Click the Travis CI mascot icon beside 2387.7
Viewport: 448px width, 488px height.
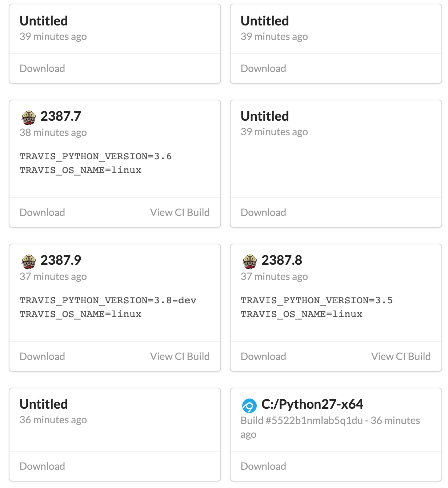click(29, 117)
